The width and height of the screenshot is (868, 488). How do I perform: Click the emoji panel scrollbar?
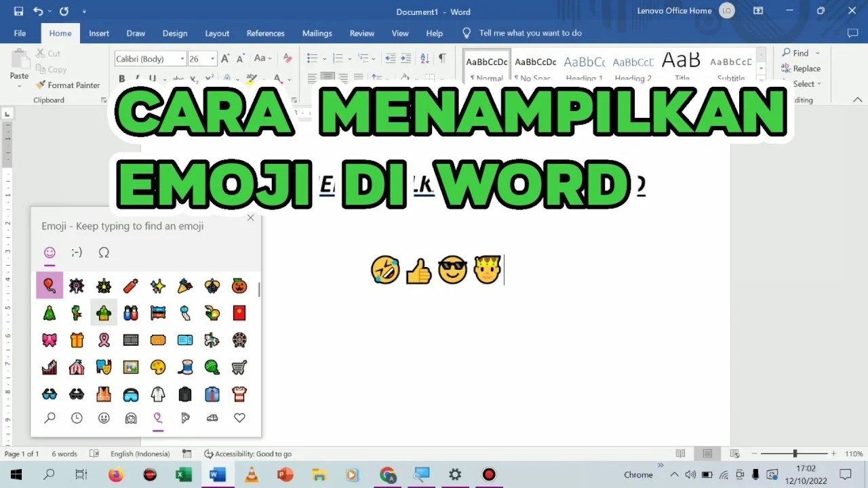[258, 289]
